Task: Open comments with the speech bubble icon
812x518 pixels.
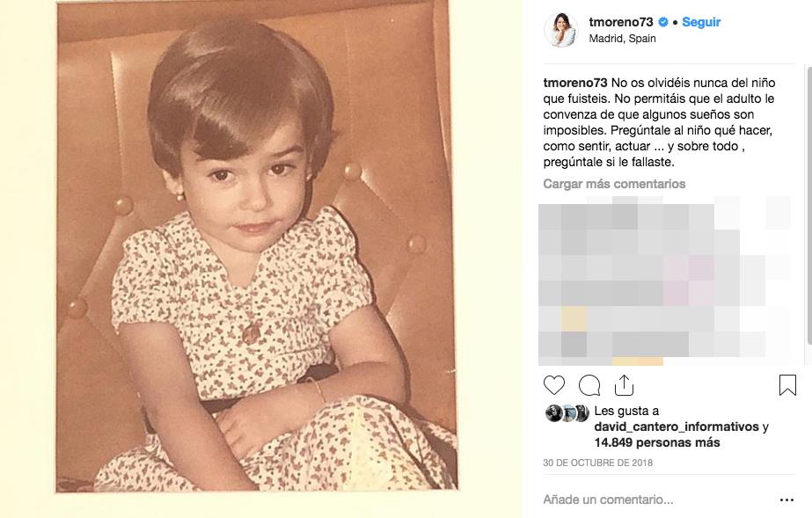Action: click(589, 385)
